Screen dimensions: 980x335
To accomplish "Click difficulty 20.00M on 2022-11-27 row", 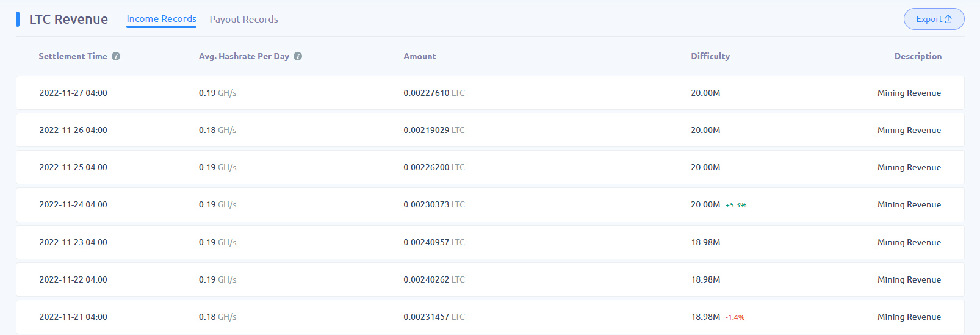I will coord(705,93).
